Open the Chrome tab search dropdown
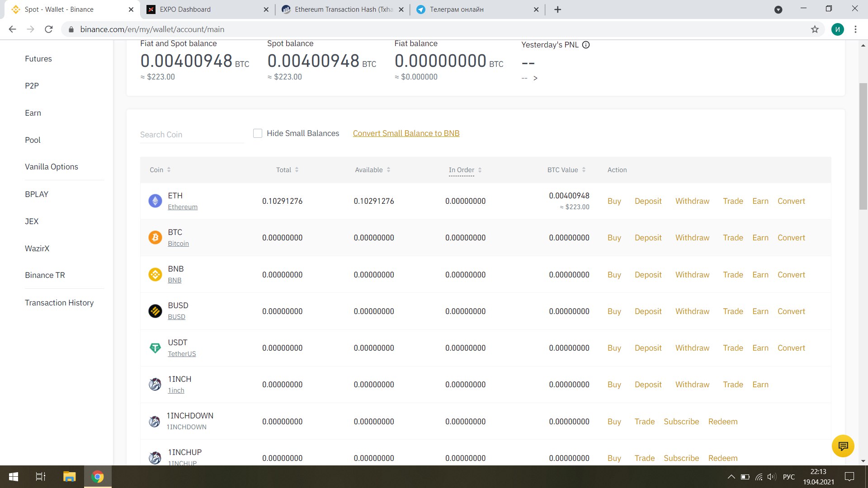This screenshot has width=868, height=488. tap(778, 9)
